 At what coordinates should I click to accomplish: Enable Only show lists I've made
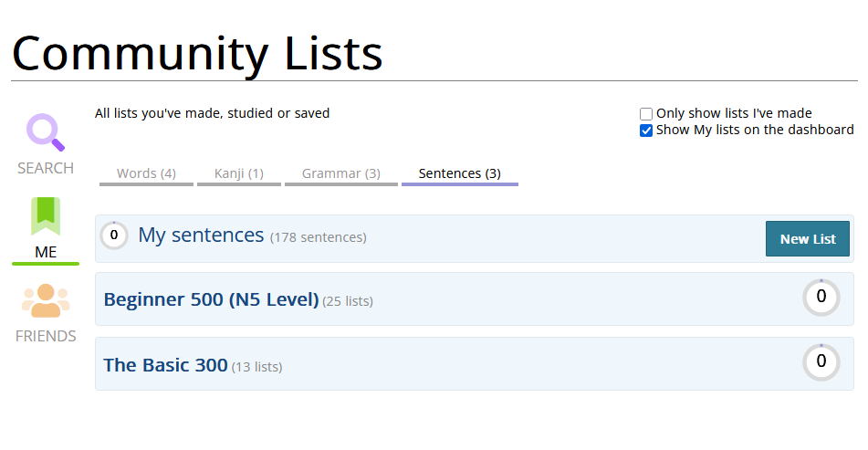[646, 114]
